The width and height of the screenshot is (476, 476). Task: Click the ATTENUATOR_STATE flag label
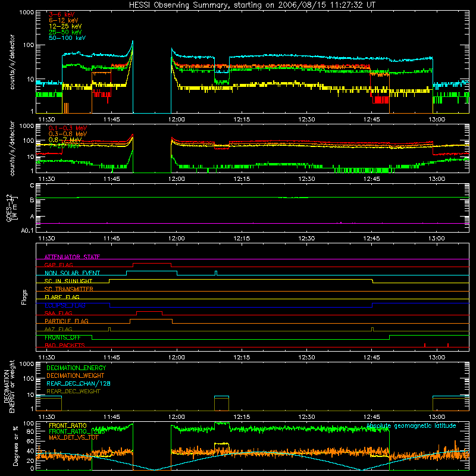tap(72, 257)
